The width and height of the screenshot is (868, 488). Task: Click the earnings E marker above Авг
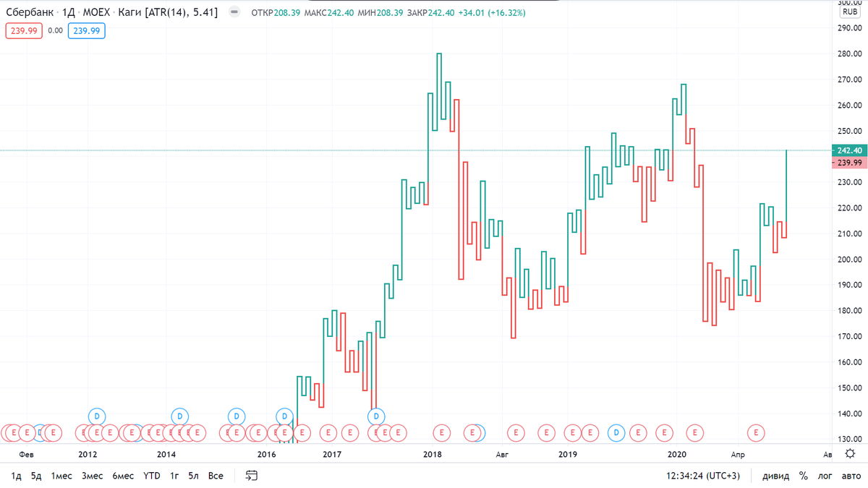pos(516,432)
